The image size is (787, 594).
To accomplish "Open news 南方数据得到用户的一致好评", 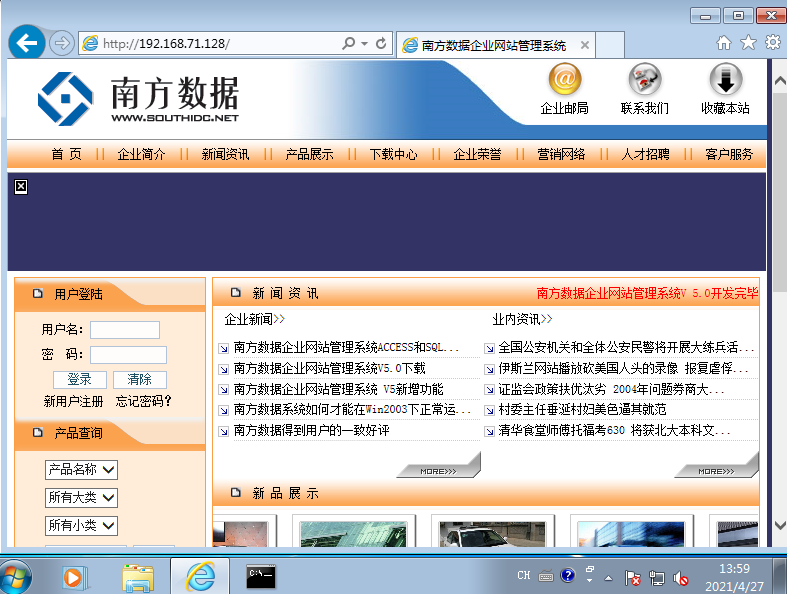I will coord(311,430).
